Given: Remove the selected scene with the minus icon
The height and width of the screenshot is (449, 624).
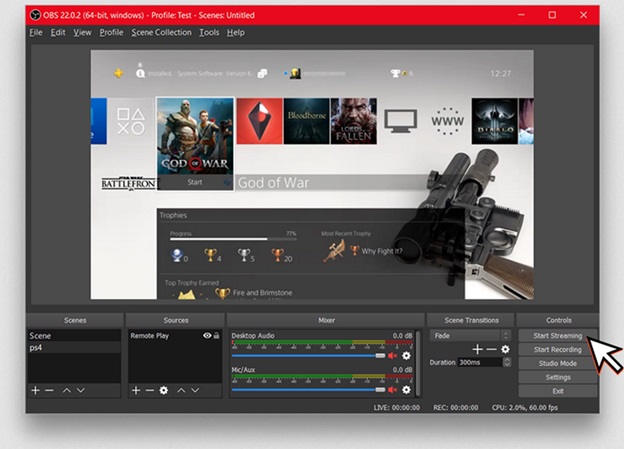Looking at the screenshot, I should pos(49,390).
